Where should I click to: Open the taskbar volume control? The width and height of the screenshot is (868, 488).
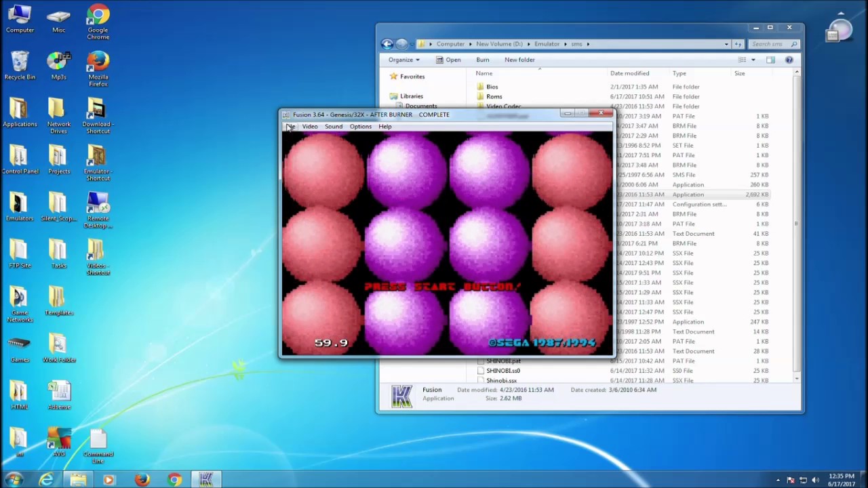coord(816,481)
